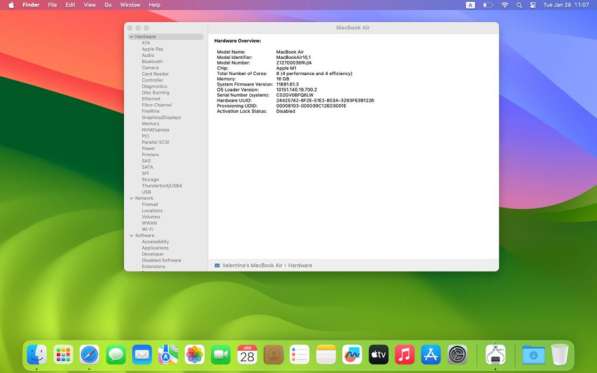Select Storage in the sidebar

[150, 179]
